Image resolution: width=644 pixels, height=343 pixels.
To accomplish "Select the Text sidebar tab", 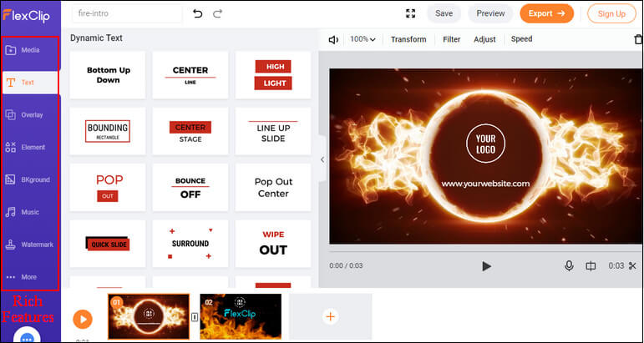I will pyautogui.click(x=30, y=83).
